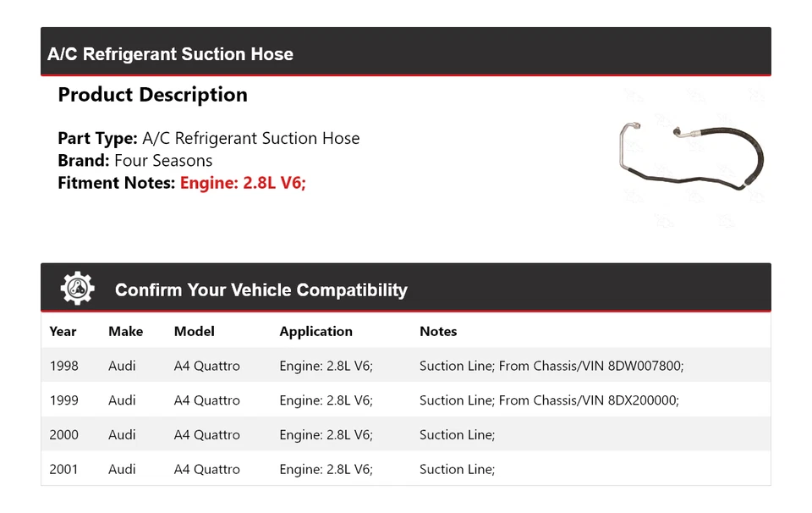Screen dimensions: 812x513
Task: Select the 1999 year cell
Action: point(63,400)
